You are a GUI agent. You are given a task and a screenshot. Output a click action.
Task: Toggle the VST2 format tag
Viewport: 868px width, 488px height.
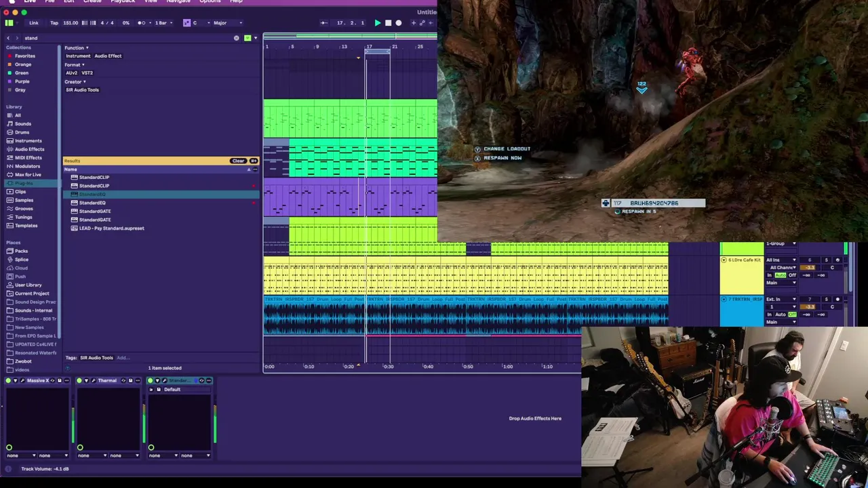pos(87,73)
